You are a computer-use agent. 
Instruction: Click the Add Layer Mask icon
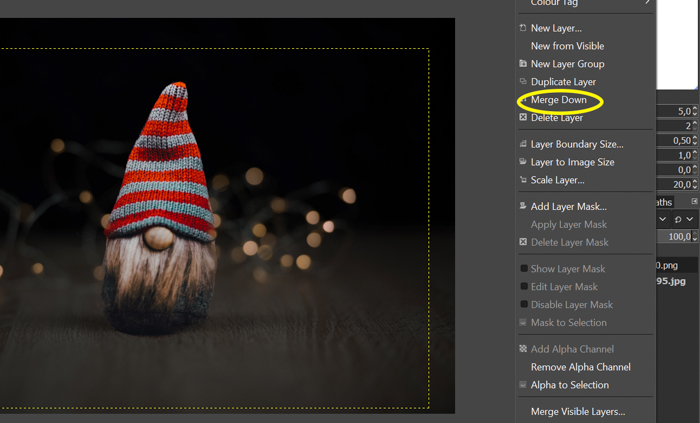(x=523, y=206)
